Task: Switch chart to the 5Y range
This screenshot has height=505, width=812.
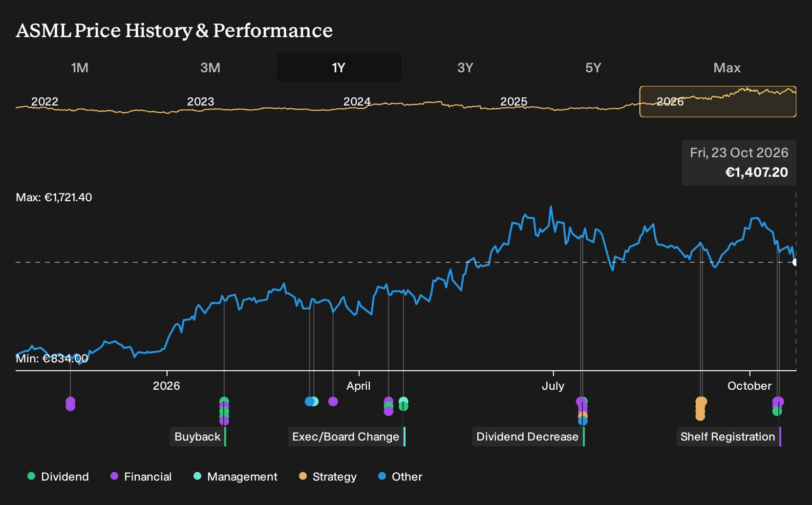Action: [x=593, y=67]
